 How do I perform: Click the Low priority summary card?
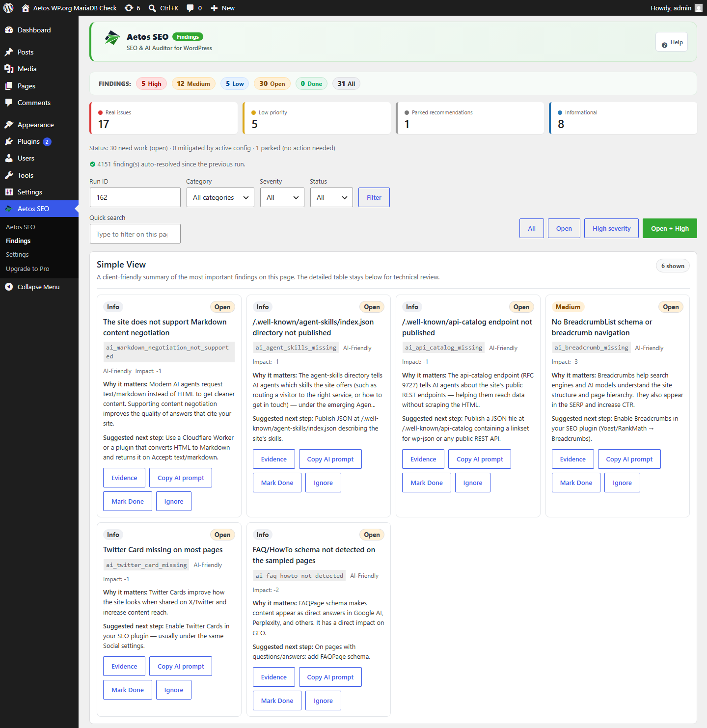point(317,118)
